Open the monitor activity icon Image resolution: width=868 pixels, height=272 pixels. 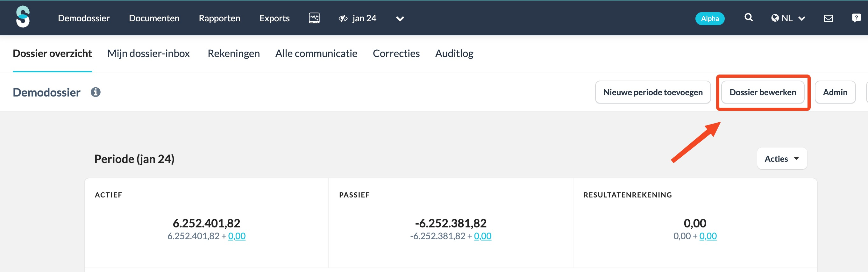tap(314, 18)
